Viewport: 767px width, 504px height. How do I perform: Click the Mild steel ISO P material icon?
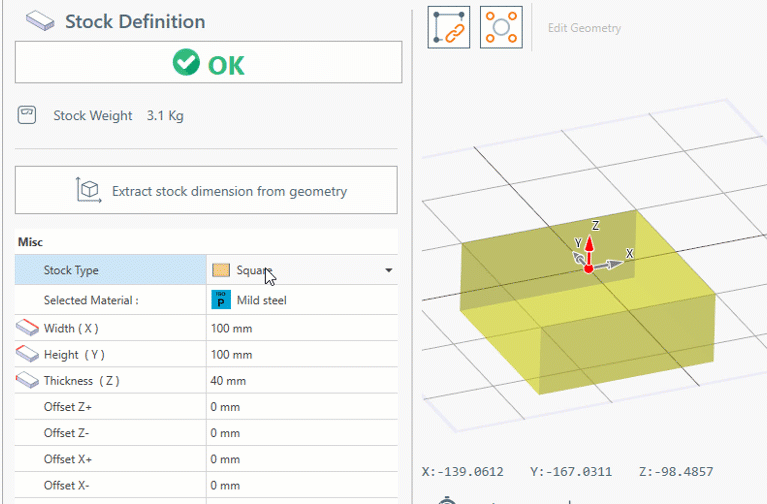coord(221,299)
